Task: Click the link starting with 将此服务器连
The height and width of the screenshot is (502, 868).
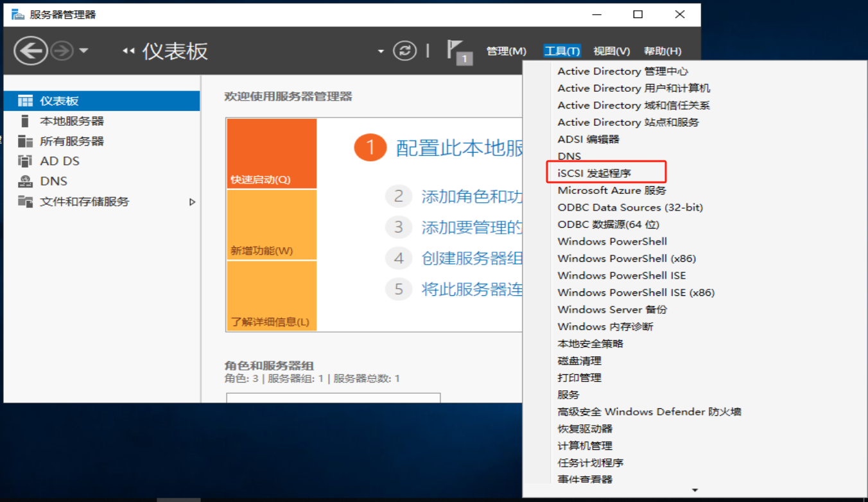Action: 472,289
